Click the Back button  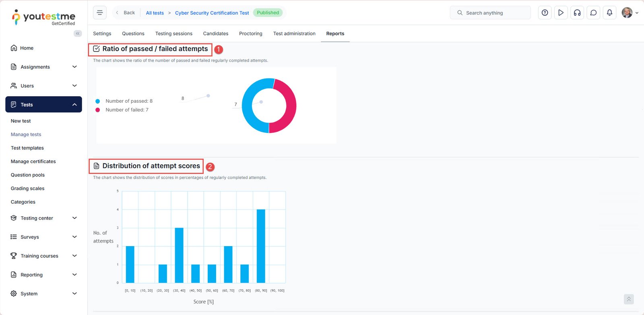click(126, 12)
